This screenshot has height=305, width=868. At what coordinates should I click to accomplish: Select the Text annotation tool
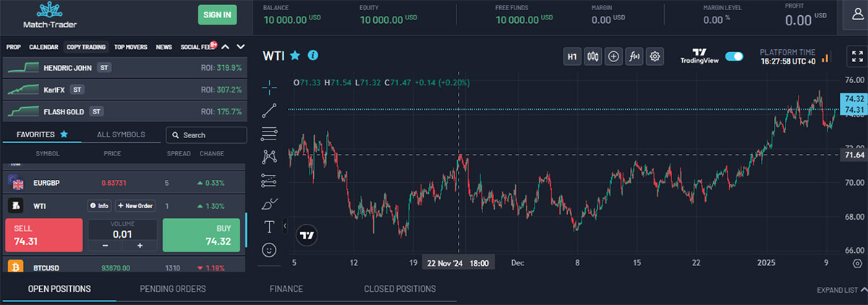[x=270, y=227]
